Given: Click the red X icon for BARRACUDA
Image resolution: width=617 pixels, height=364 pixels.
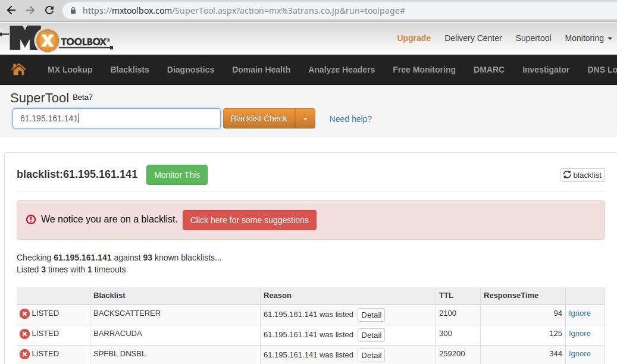Looking at the screenshot, I should coord(24,334).
